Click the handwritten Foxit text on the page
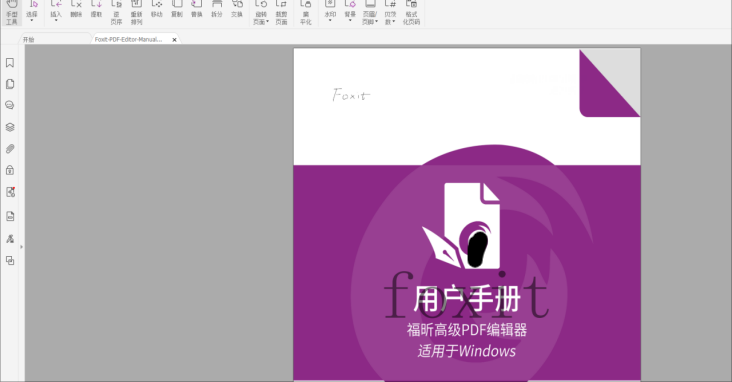This screenshot has width=732, height=382. click(x=351, y=95)
